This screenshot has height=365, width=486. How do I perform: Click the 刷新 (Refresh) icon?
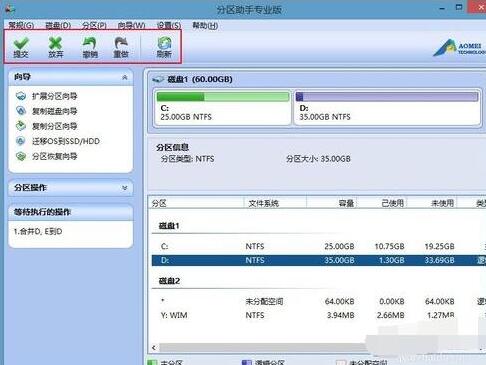point(164,43)
